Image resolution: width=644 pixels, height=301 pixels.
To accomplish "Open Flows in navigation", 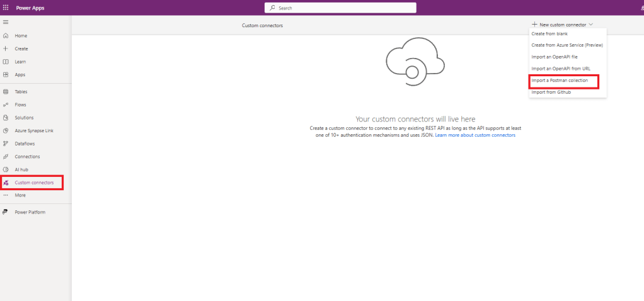I will 21,105.
